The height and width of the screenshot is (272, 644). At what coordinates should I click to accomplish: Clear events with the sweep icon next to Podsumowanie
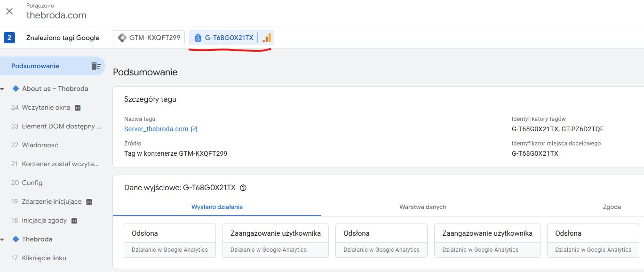point(95,66)
